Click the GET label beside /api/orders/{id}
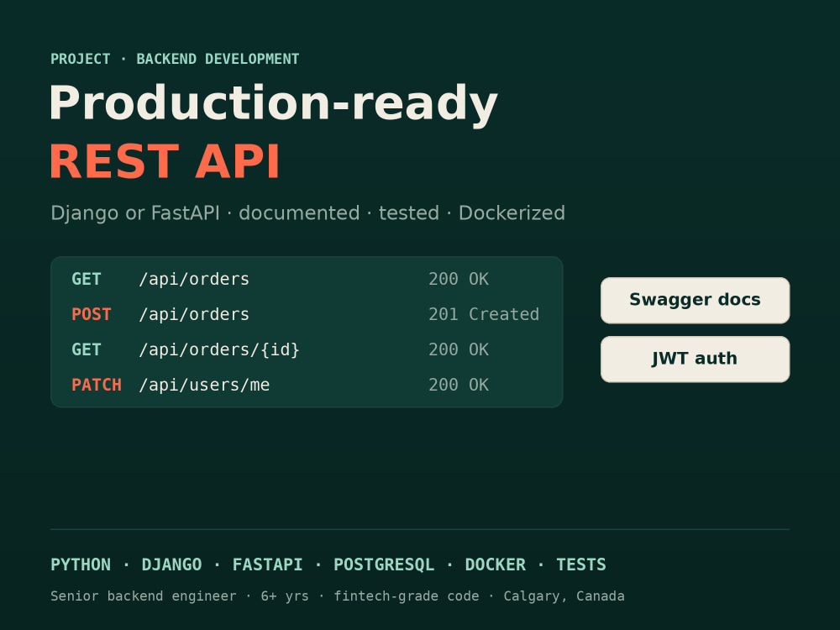This screenshot has height=630, width=840. pos(87,349)
